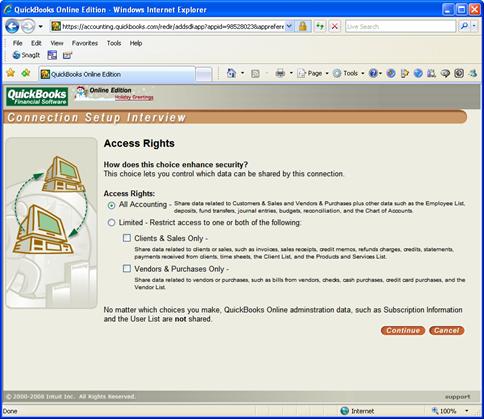Click the 'Access Rights' heading
Image resolution: width=484 pixels, height=419 pixels.
[139, 143]
